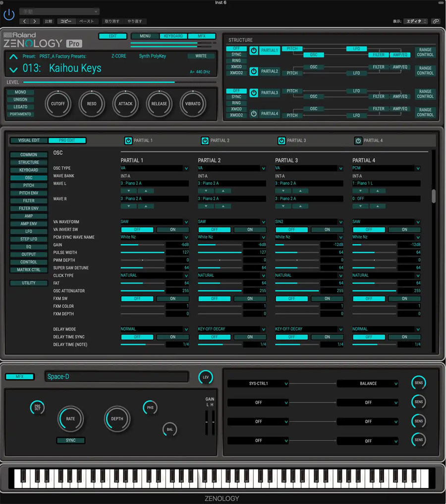Adjust Partial 1 SUPER SAW DETUNE slider
Image resolution: width=446 pixels, height=504 pixels.
(143, 268)
